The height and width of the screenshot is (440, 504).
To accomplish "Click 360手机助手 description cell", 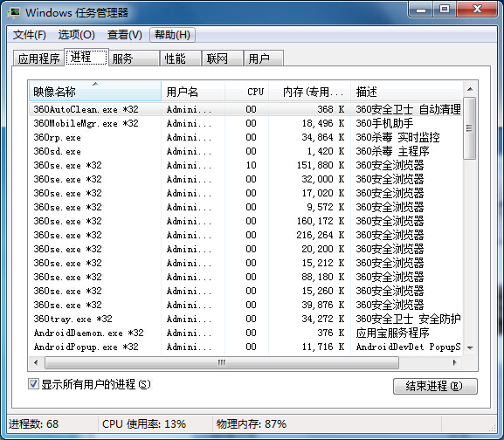I will (384, 123).
